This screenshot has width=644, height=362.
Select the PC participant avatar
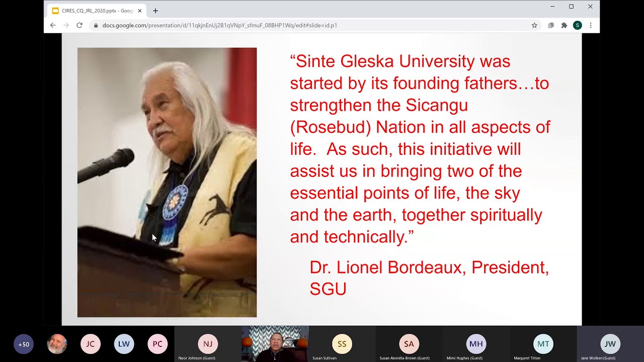click(x=157, y=344)
